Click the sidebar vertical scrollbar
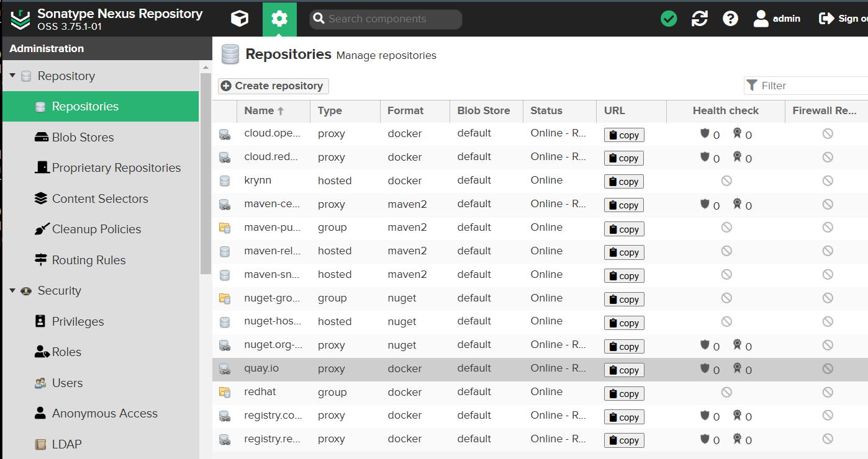Screen dimensions: 868x459 (206, 174)
